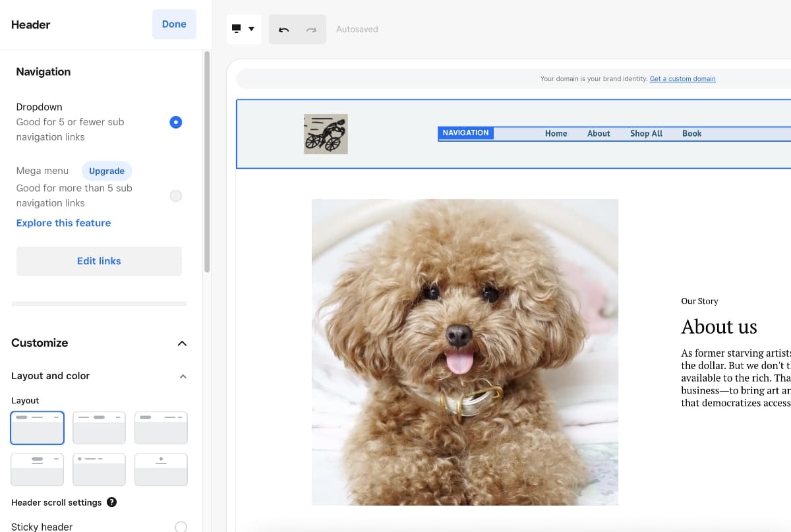
Task: Click the poodle dog image
Action: click(465, 352)
